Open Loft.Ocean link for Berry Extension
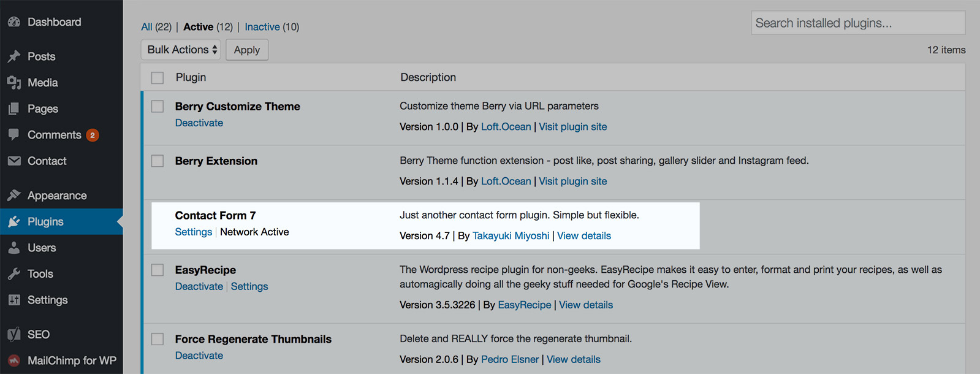The height and width of the screenshot is (374, 980). tap(506, 181)
